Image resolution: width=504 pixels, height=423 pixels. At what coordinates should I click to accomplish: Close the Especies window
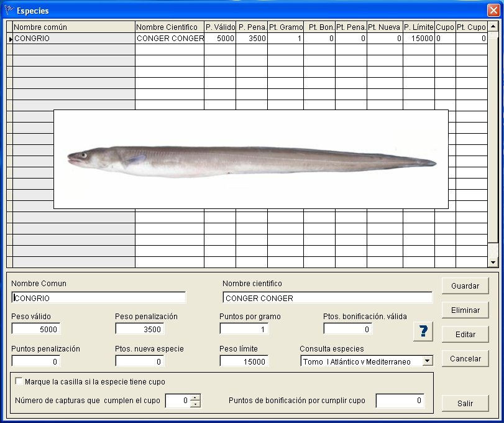click(492, 10)
